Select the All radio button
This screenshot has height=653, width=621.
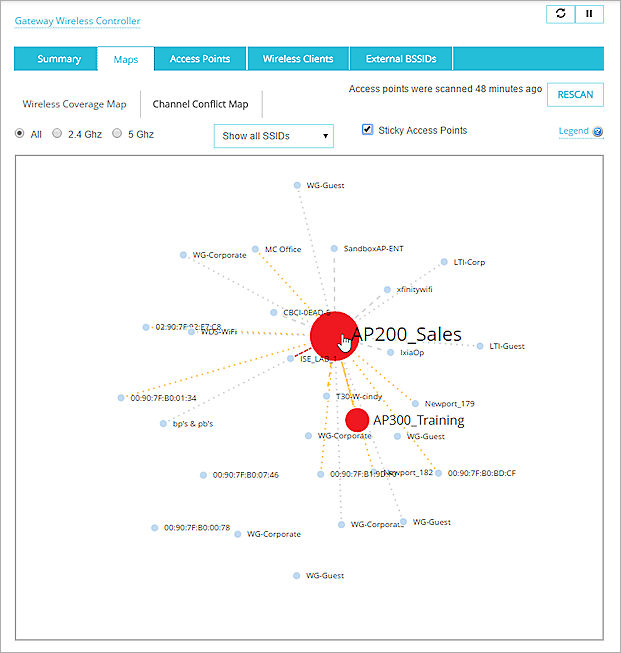coord(20,133)
